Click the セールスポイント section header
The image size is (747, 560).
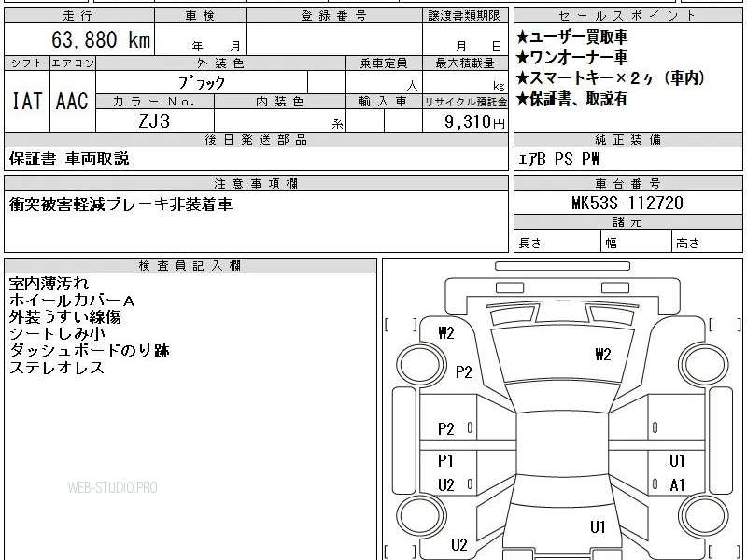coord(627,16)
